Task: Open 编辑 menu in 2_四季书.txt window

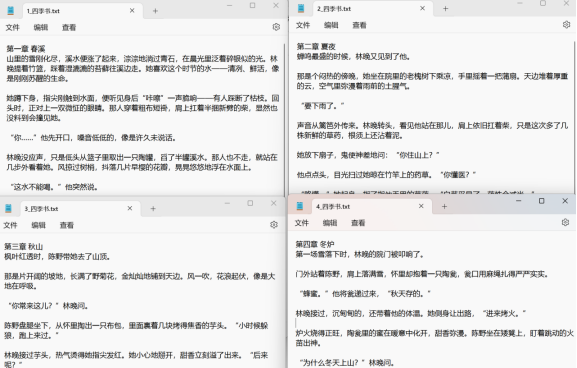Action: tap(331, 25)
